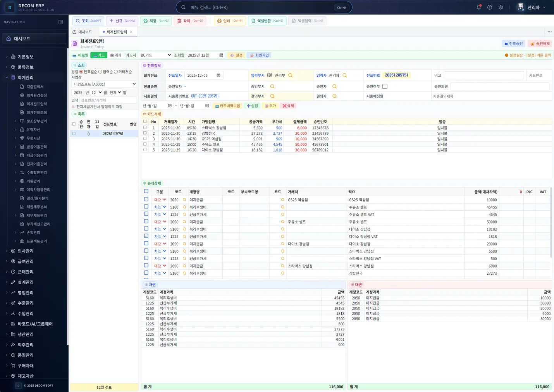Viewport: 554px width, 392px height.
Task: Open settings gear icon in header
Action: 501,7
